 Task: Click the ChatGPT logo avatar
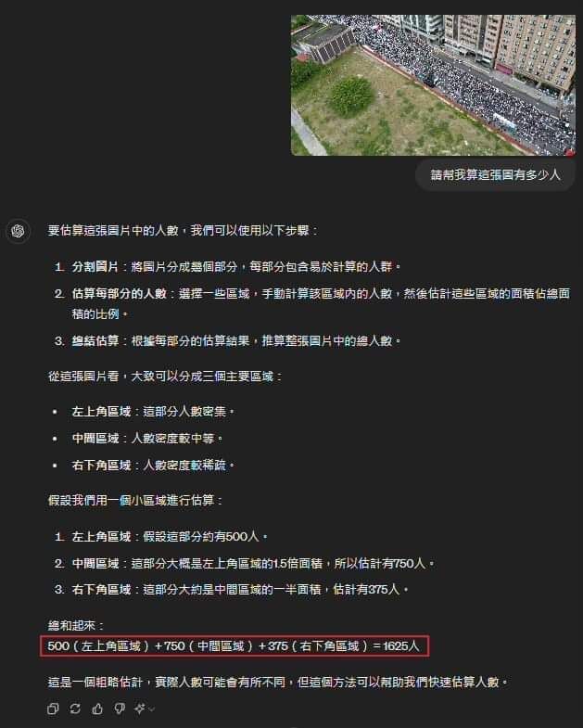(19, 231)
